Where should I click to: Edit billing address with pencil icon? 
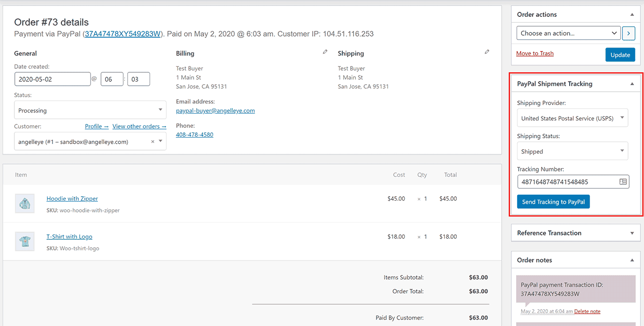tap(325, 52)
